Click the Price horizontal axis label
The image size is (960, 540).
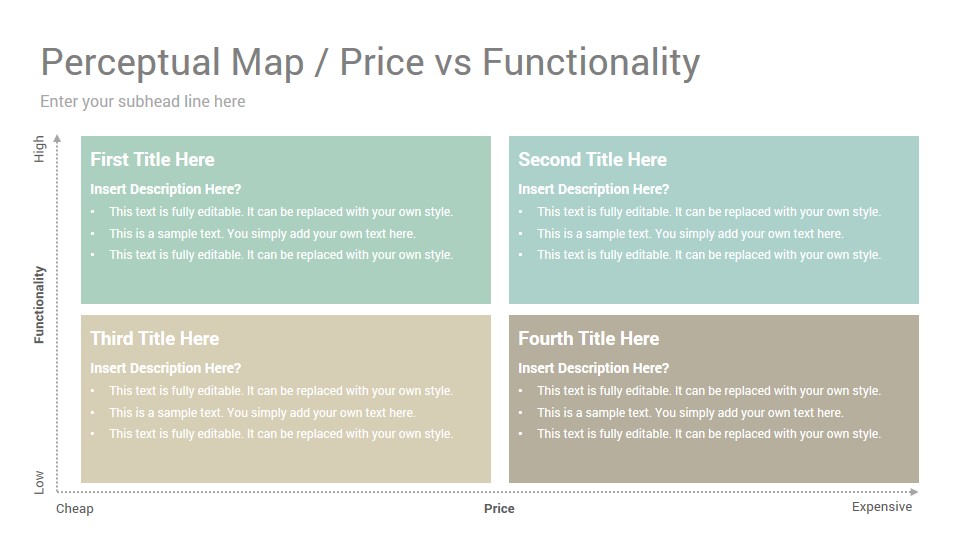(x=499, y=509)
